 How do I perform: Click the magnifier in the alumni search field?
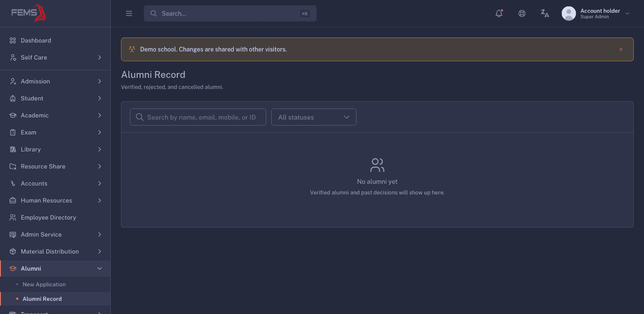click(139, 117)
